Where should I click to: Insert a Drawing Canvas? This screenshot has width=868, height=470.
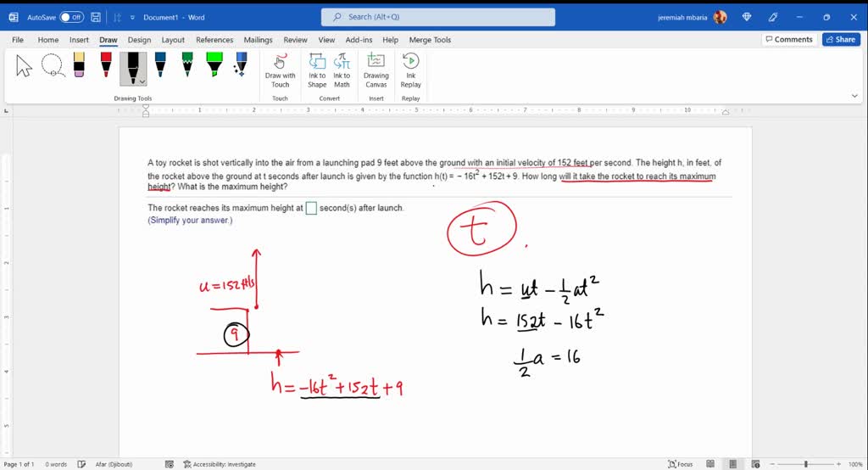pos(376,70)
